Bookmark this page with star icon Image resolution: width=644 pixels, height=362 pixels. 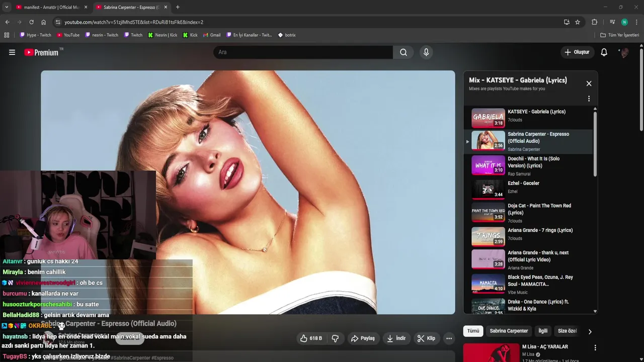coord(578,22)
